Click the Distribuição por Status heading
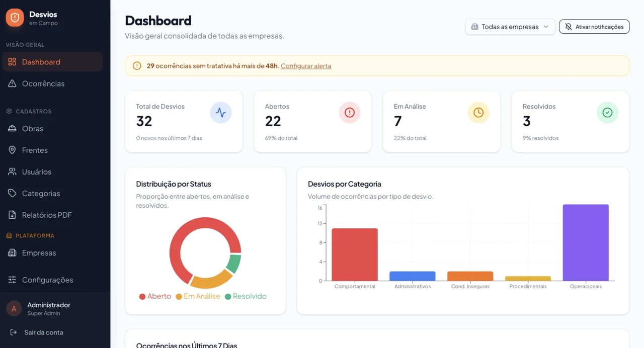This screenshot has width=644, height=348. coord(174,184)
